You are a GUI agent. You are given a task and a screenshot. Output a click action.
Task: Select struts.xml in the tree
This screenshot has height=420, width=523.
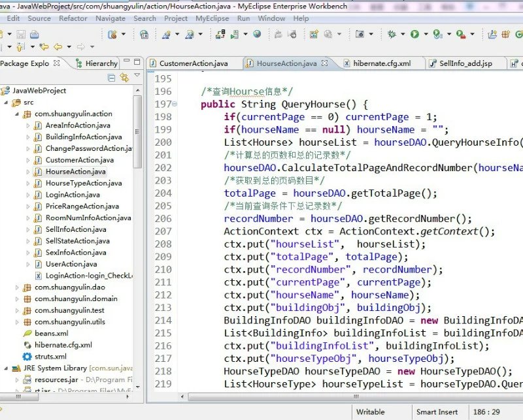pyautogui.click(x=51, y=357)
